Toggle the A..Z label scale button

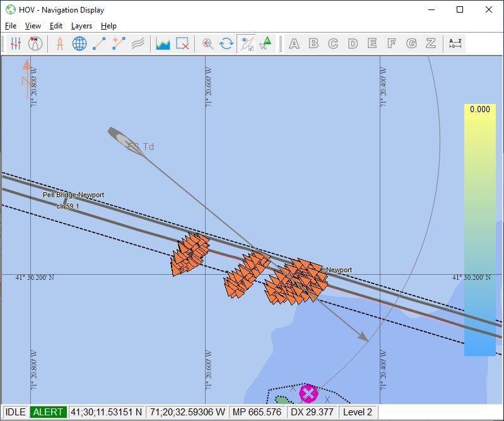(x=455, y=43)
